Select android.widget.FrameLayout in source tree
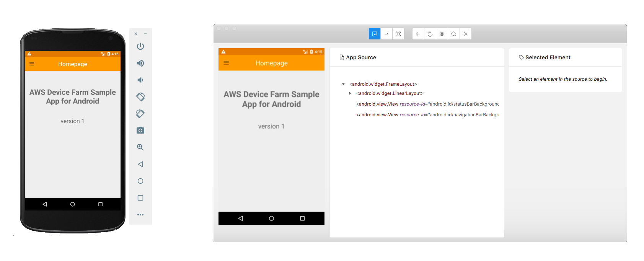 tap(383, 84)
